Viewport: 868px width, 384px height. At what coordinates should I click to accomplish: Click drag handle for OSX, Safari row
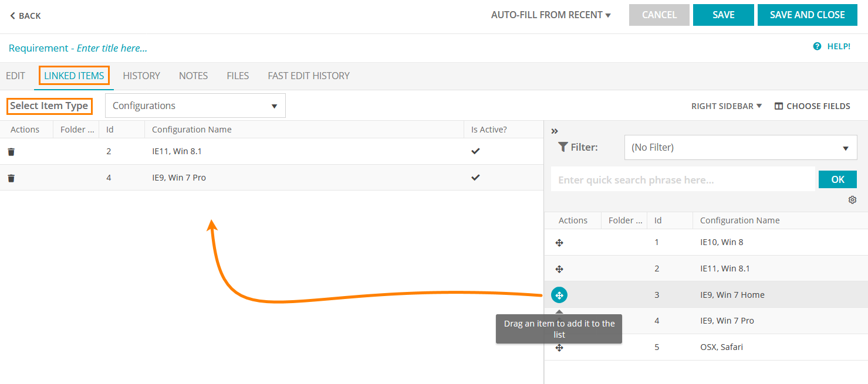559,348
